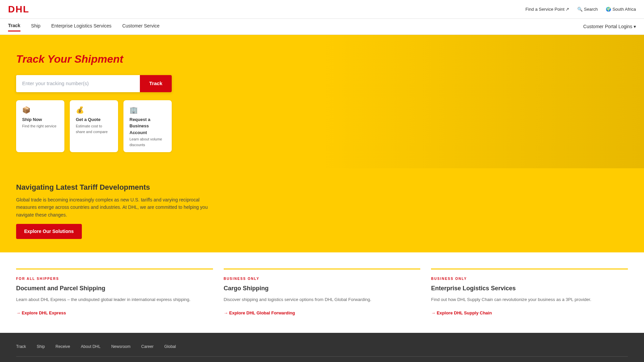This screenshot has width=644, height=362.
Task: Click Track link in footer
Action: tap(21, 347)
